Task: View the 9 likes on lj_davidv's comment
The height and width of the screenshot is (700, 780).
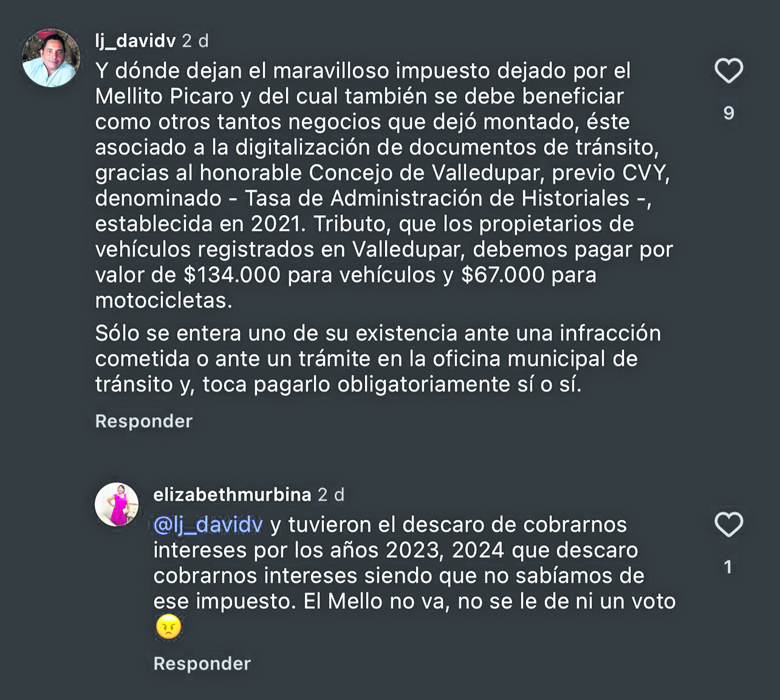Action: pyautogui.click(x=729, y=113)
